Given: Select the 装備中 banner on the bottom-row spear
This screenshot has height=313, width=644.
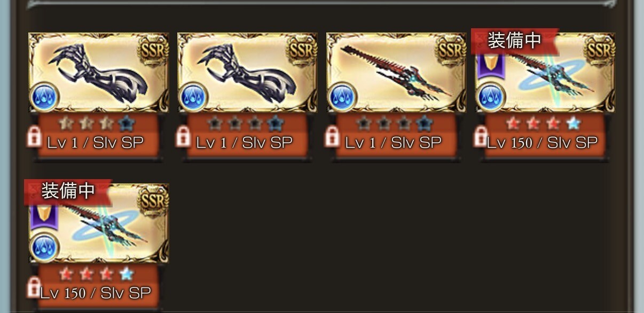Looking at the screenshot, I should click(x=68, y=192).
